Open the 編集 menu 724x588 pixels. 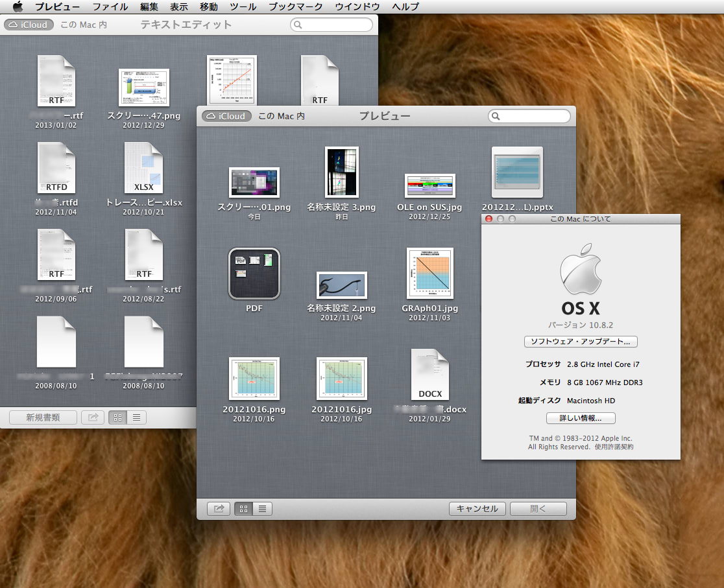[x=149, y=6]
